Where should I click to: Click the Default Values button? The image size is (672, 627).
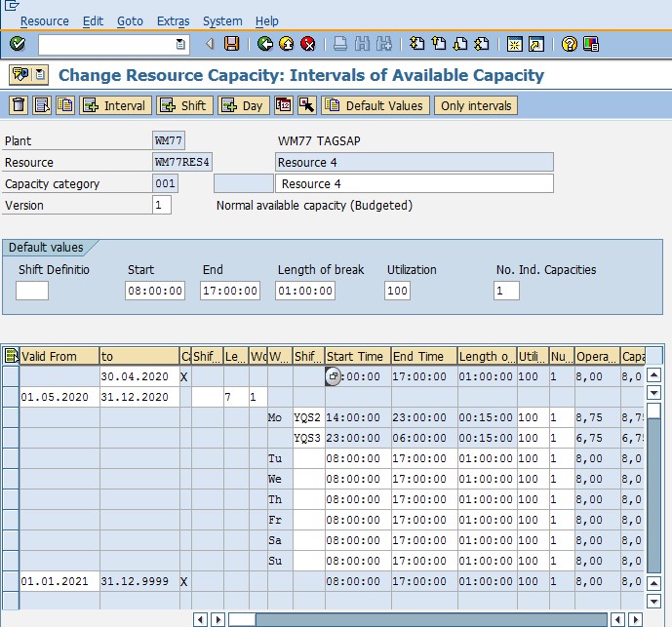click(375, 105)
